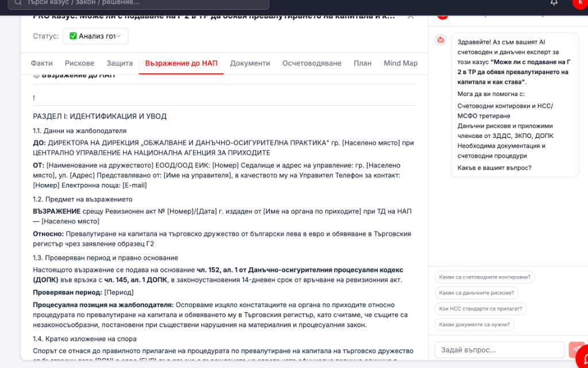The width and height of the screenshot is (588, 368).
Task: Click "1.3. Проверяван период и правно основание"
Action: coord(106,258)
